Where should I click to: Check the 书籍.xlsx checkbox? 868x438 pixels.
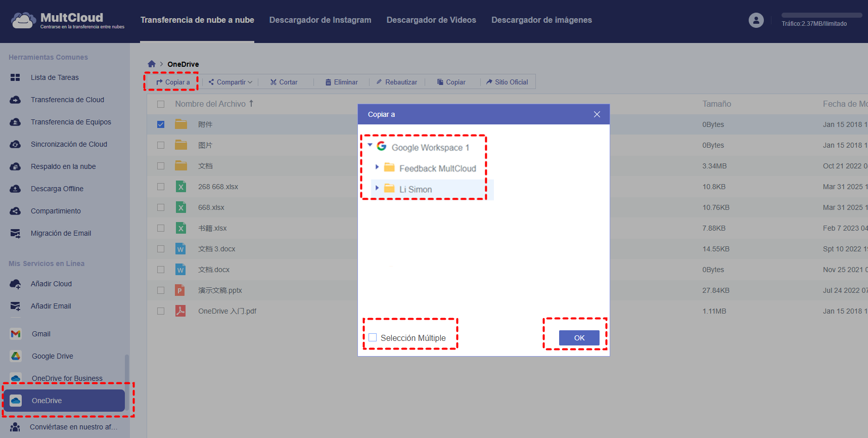[x=161, y=228]
